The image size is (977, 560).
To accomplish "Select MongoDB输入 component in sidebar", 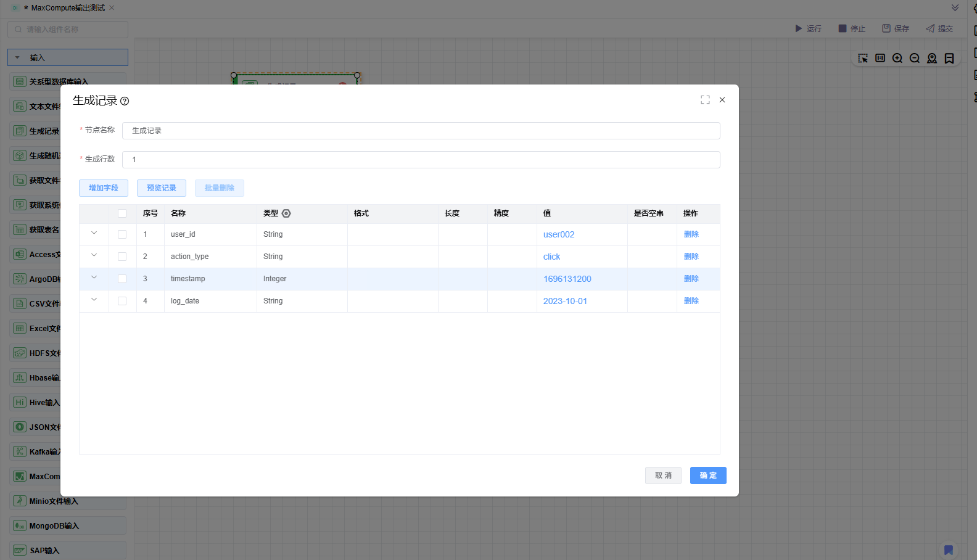I will point(54,526).
